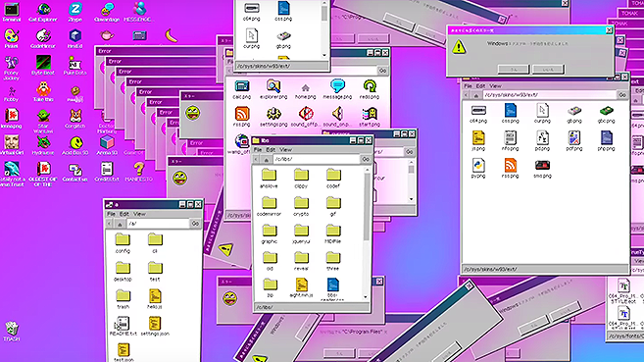Open File menu in libs window

[x=258, y=149]
